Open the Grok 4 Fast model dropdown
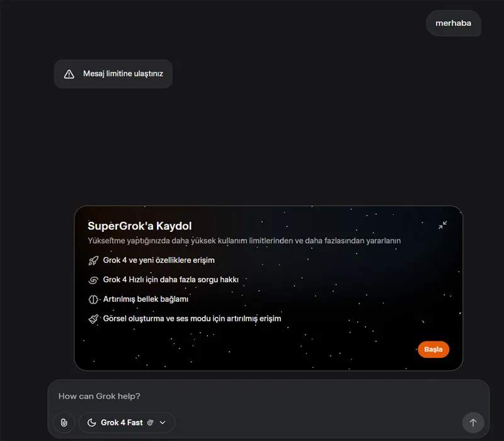 coord(127,422)
